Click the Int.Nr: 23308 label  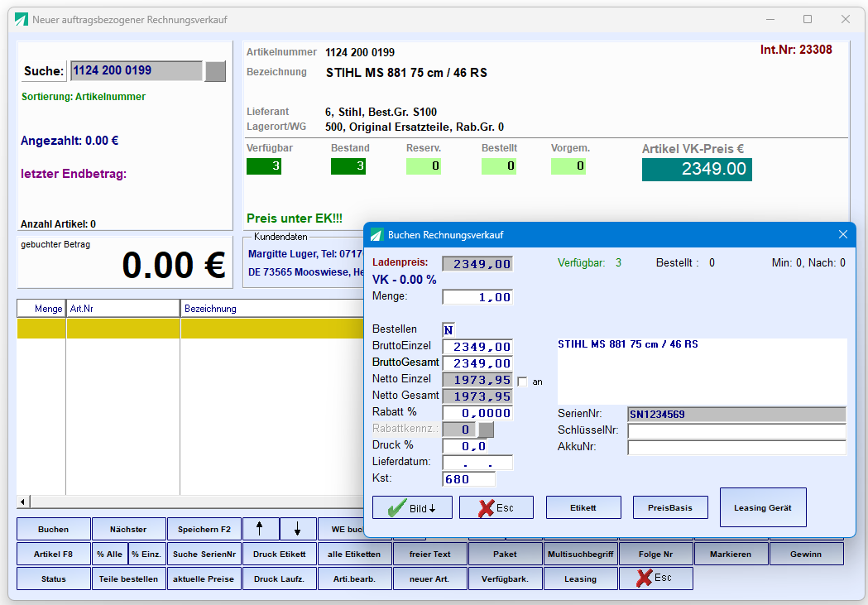pyautogui.click(x=796, y=50)
